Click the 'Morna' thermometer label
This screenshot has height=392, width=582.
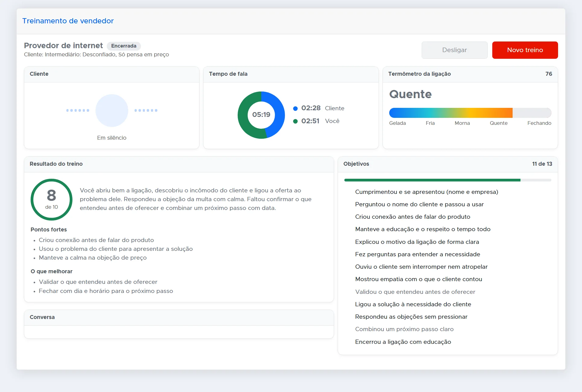point(462,123)
